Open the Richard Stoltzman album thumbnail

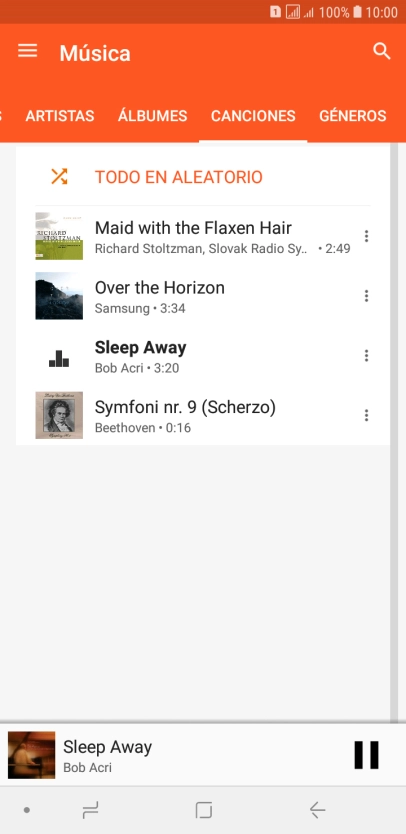pyautogui.click(x=59, y=236)
